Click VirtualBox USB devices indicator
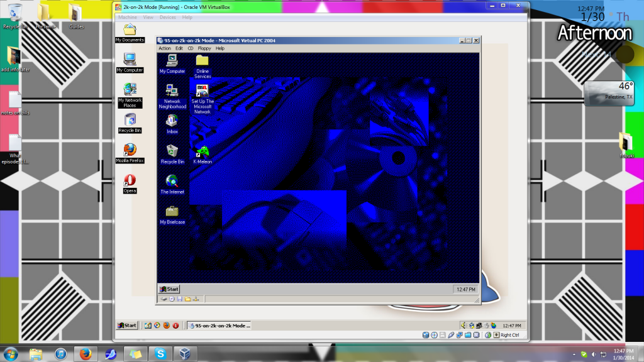This screenshot has width=644, height=362. pos(451,335)
